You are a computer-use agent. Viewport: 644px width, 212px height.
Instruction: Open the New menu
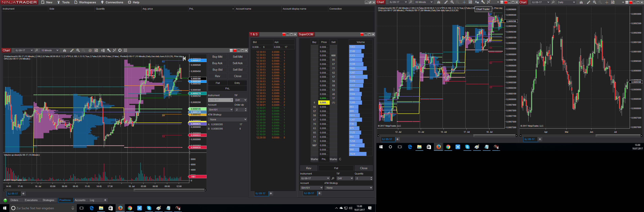[47, 2]
